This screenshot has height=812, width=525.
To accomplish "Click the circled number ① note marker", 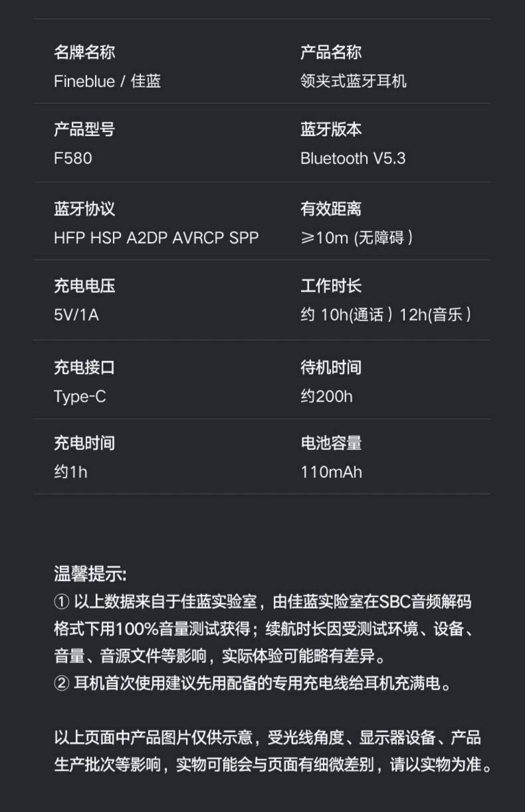I will [62, 602].
